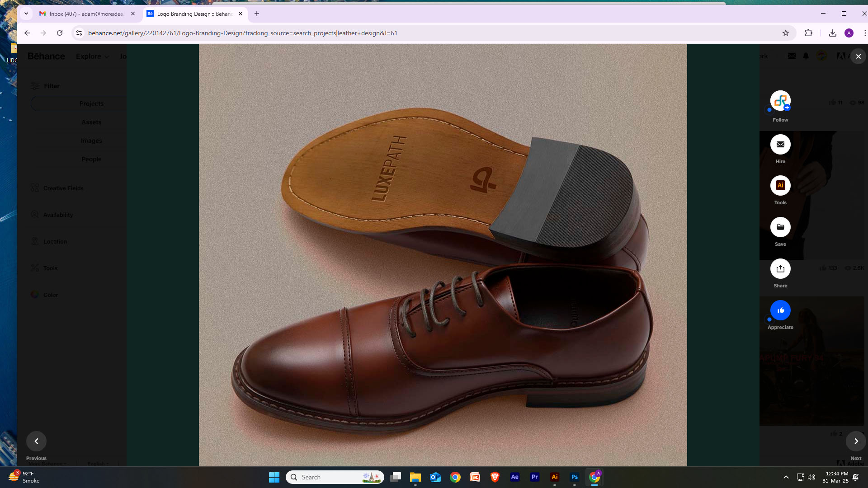The height and width of the screenshot is (488, 868).
Task: Go to the Next project arrow
Action: (856, 441)
